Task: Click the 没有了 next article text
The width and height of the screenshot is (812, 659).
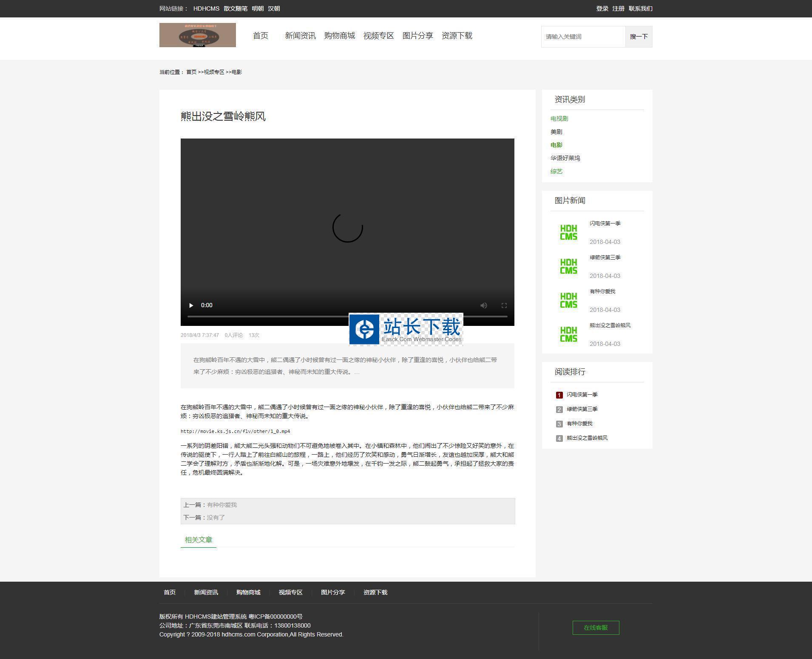Action: (x=216, y=518)
